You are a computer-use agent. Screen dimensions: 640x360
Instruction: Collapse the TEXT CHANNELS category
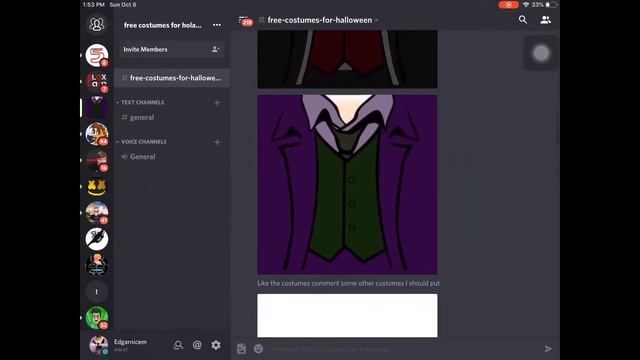coord(140,102)
